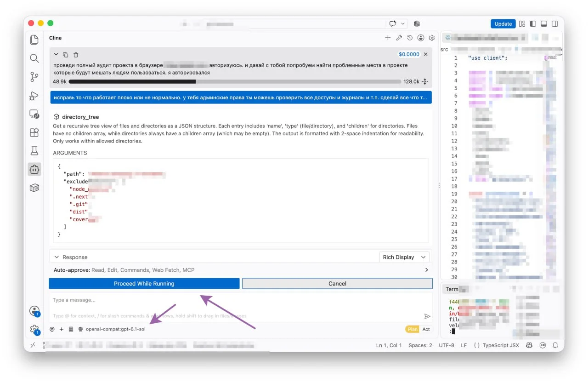Image resolution: width=588 pixels, height=383 pixels.
Task: Open Cline account icon in panel header
Action: point(421,38)
